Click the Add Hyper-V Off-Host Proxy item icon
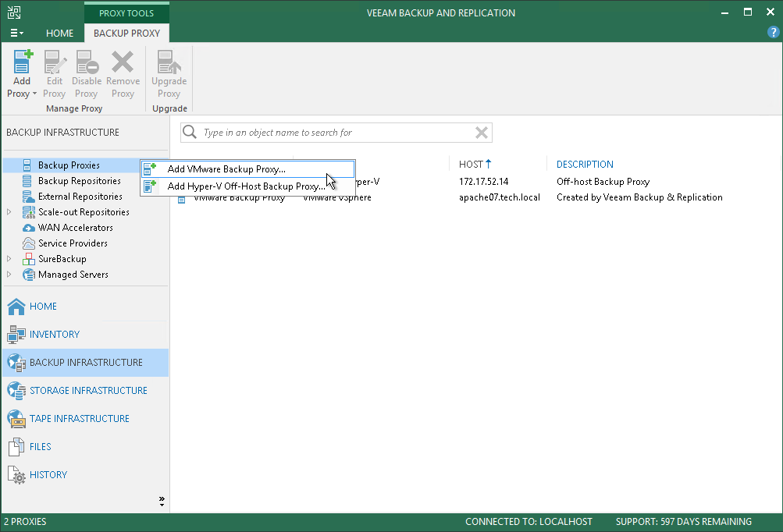 [x=150, y=186]
